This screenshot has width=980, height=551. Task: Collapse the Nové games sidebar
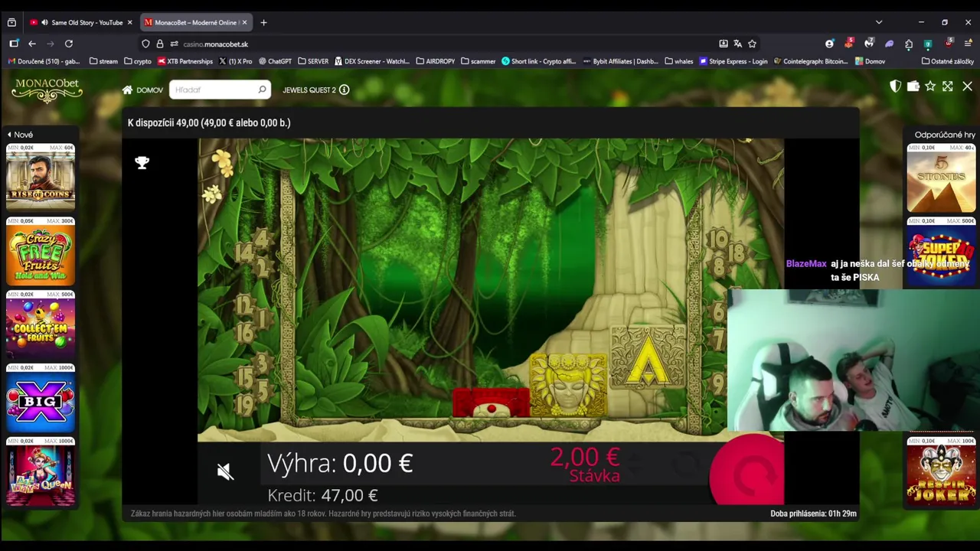[x=20, y=135]
